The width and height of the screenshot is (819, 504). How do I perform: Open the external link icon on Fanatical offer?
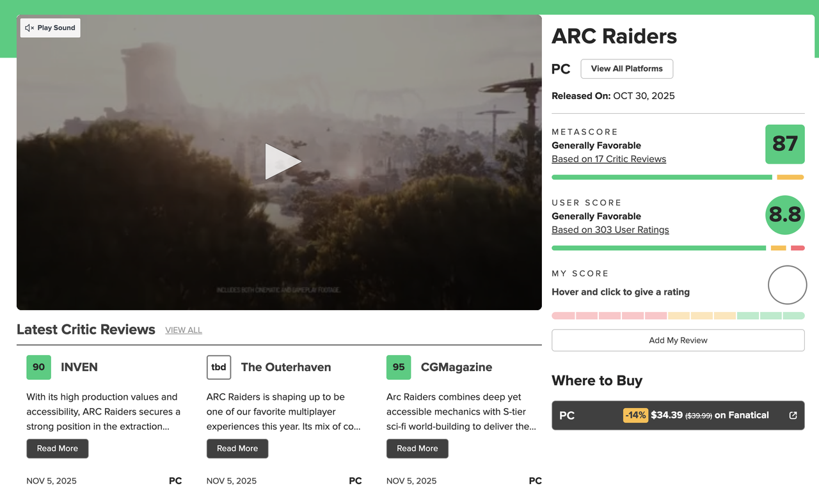(793, 415)
